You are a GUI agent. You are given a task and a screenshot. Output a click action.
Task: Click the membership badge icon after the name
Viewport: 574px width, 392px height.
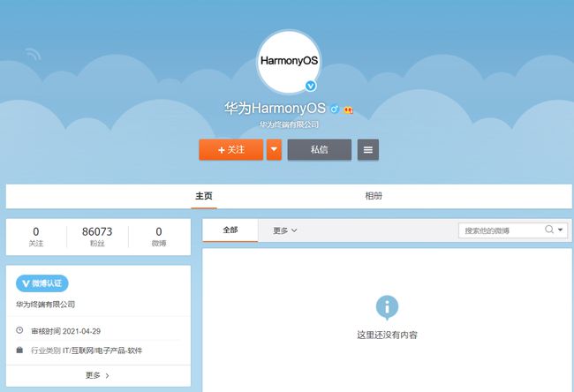coord(348,109)
